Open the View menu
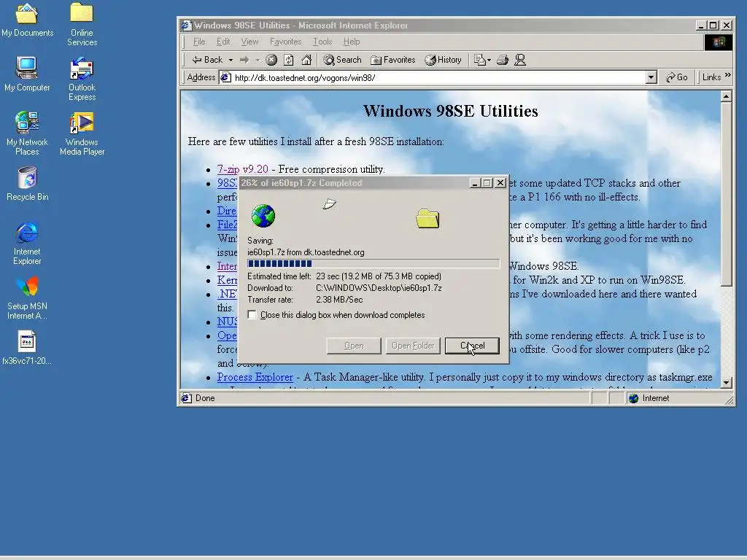The height and width of the screenshot is (560, 747). tap(249, 42)
